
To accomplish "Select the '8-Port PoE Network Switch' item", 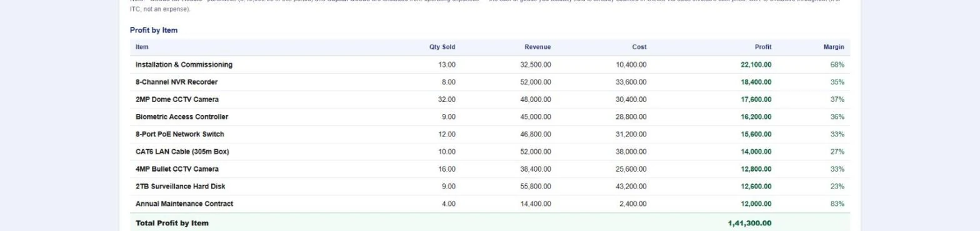I will pos(179,134).
